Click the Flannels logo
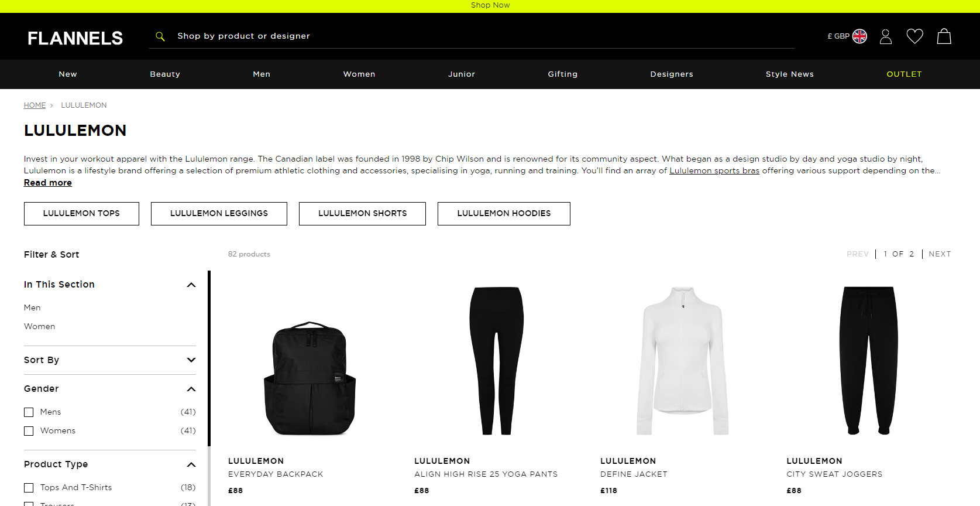Image resolution: width=980 pixels, height=506 pixels. tap(75, 39)
